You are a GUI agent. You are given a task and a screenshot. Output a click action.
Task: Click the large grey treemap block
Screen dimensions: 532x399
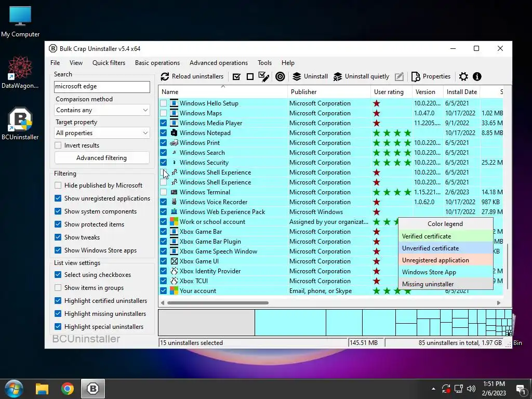207,322
